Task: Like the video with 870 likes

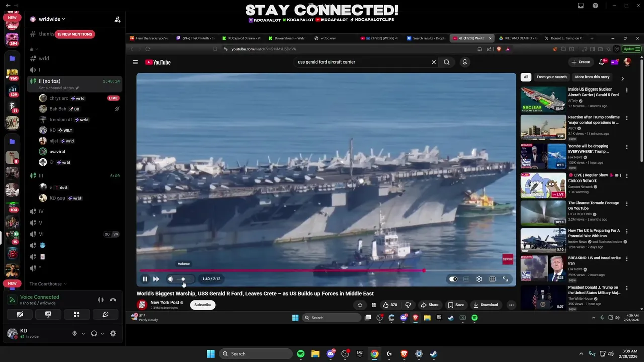Action: [x=390, y=305]
